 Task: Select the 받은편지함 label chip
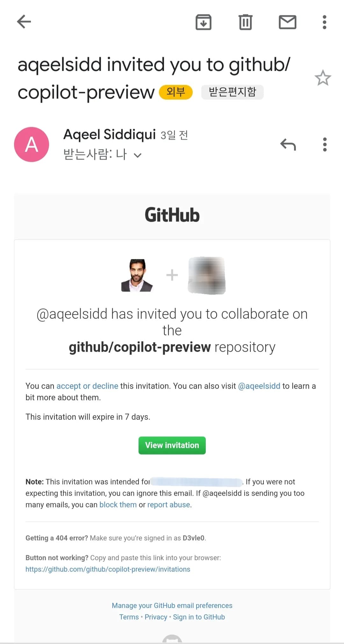pyautogui.click(x=233, y=92)
